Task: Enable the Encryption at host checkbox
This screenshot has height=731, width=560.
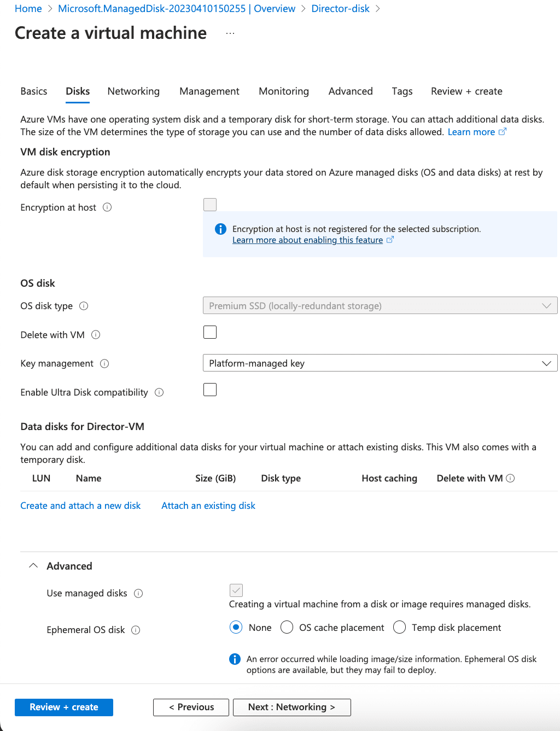Action: 210,204
